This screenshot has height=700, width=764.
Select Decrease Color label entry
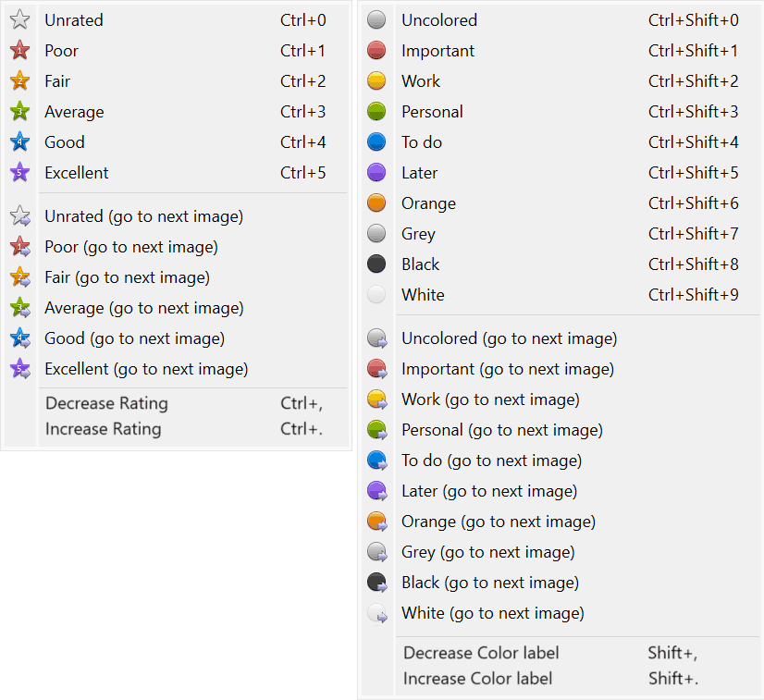(x=481, y=653)
